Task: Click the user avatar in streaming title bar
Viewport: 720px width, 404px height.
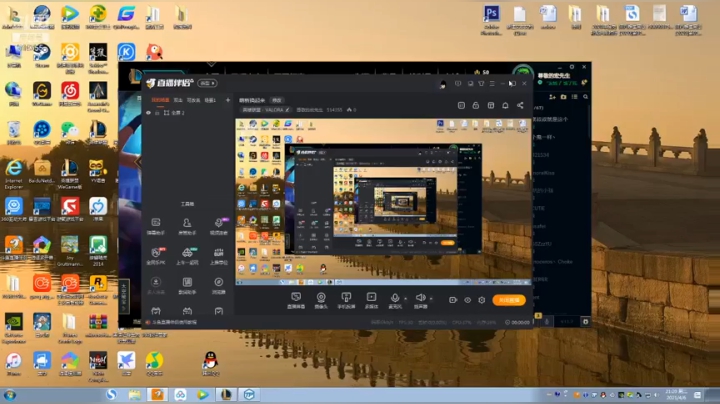Action: (x=443, y=84)
